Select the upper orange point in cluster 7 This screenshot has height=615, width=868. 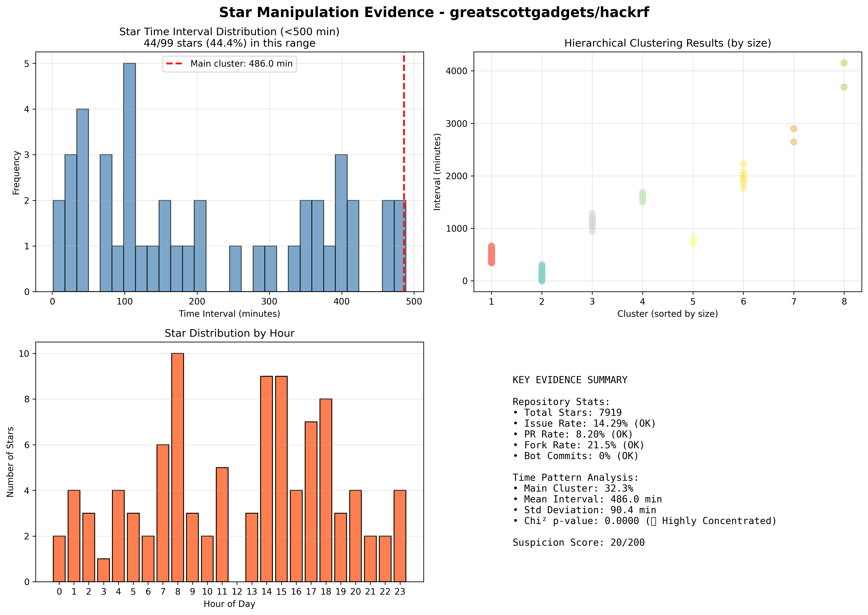(794, 129)
